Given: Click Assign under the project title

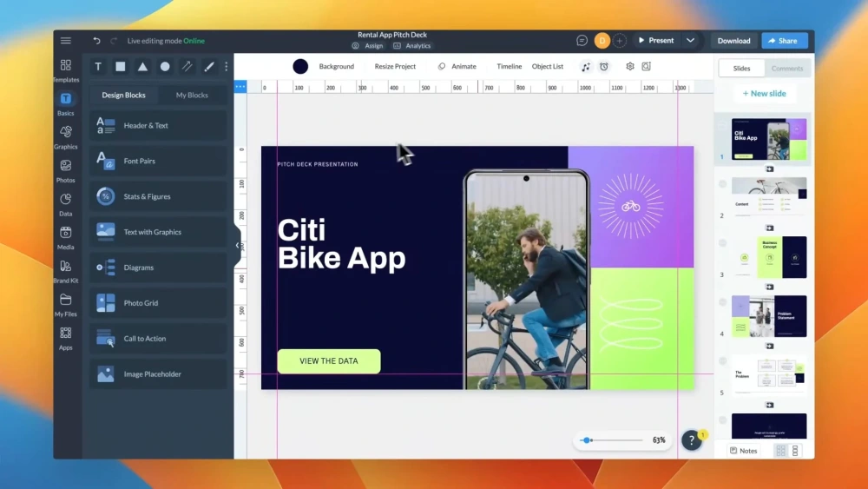Looking at the screenshot, I should pos(368,46).
